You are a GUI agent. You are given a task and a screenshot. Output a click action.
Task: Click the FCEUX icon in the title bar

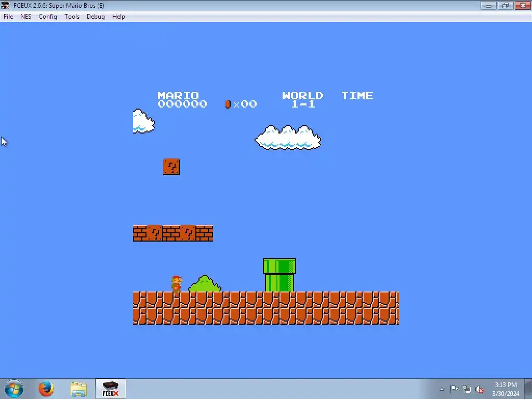(5, 5)
